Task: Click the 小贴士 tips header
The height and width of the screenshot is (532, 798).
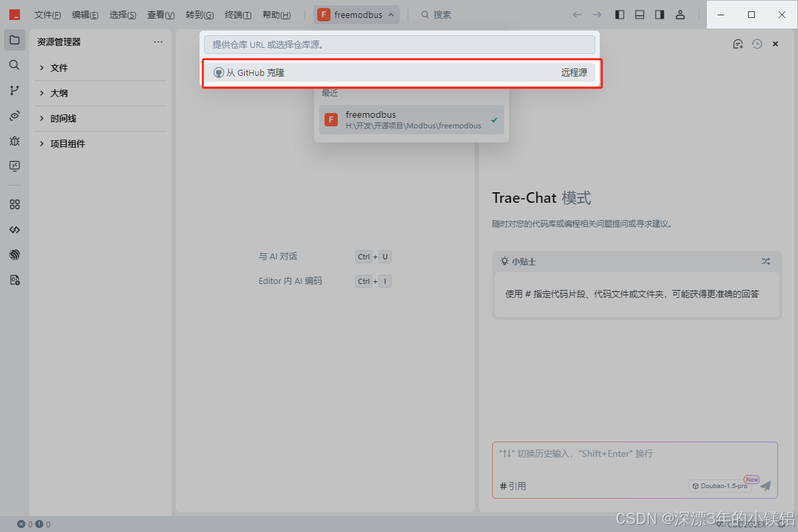Action: 518,261
